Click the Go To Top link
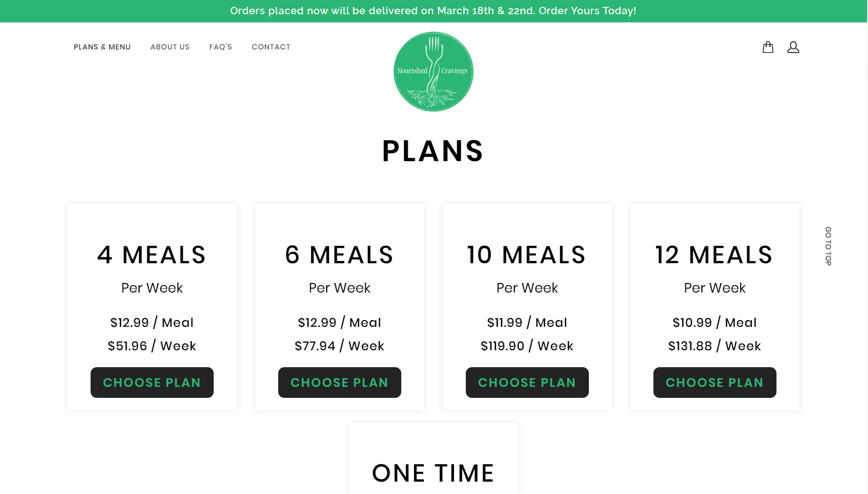The height and width of the screenshot is (494, 868). tap(828, 246)
